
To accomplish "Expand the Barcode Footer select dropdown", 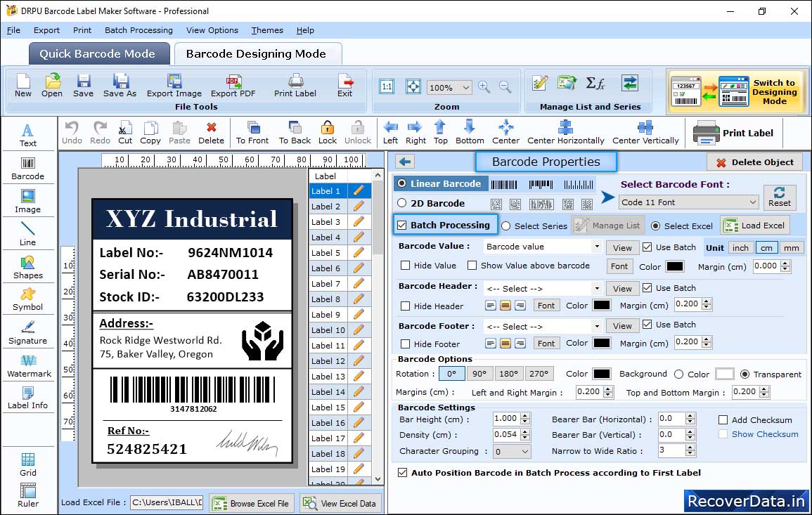I will (x=597, y=326).
